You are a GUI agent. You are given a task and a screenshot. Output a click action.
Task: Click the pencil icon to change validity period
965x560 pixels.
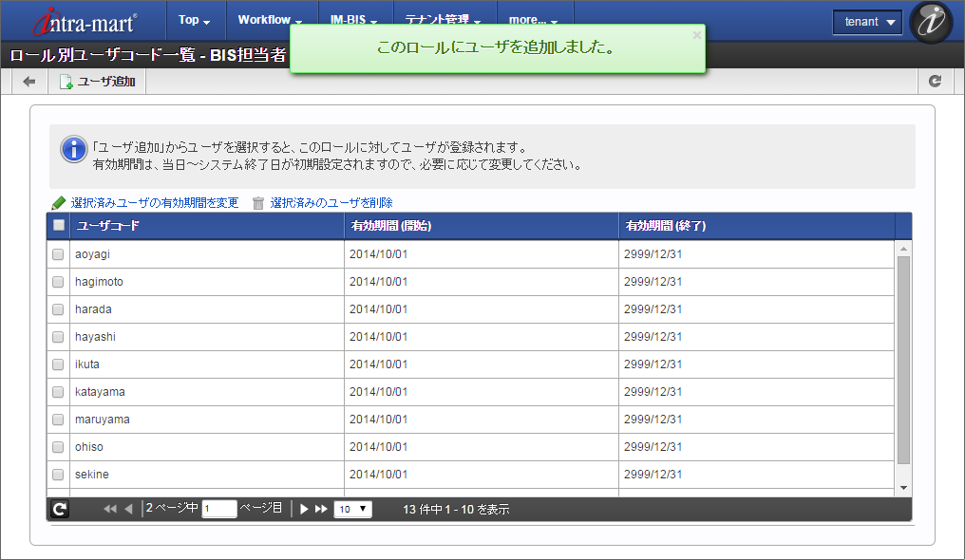pyautogui.click(x=59, y=203)
